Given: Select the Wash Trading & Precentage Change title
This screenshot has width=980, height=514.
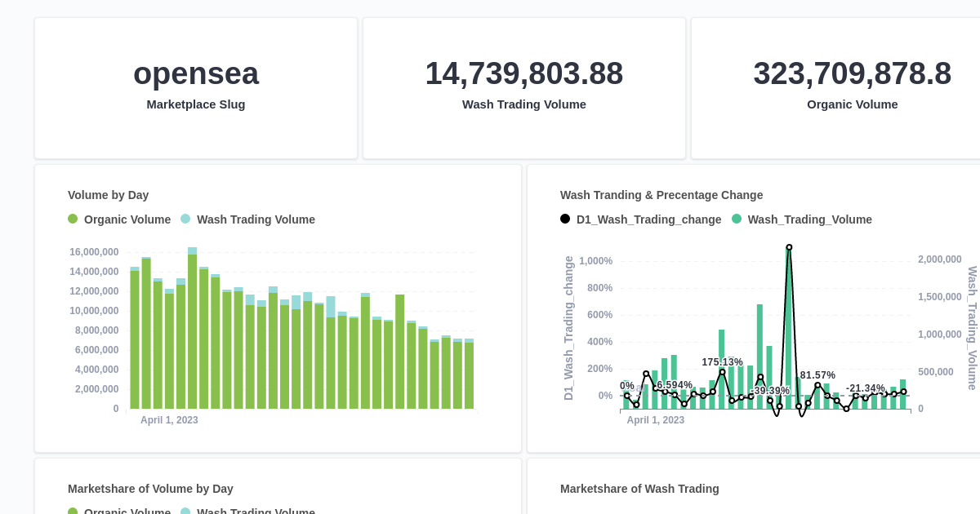Looking at the screenshot, I should (x=661, y=195).
